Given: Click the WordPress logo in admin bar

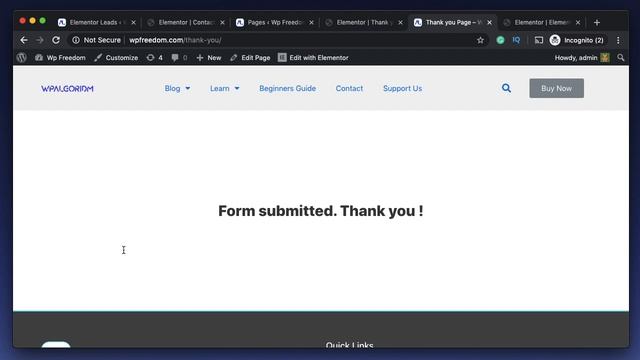Looking at the screenshot, I should click(x=22, y=58).
